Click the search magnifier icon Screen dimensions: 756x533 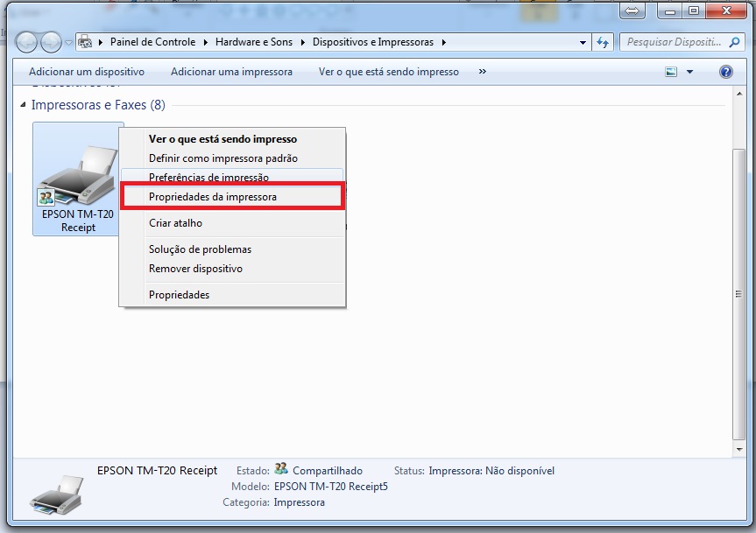coord(734,42)
